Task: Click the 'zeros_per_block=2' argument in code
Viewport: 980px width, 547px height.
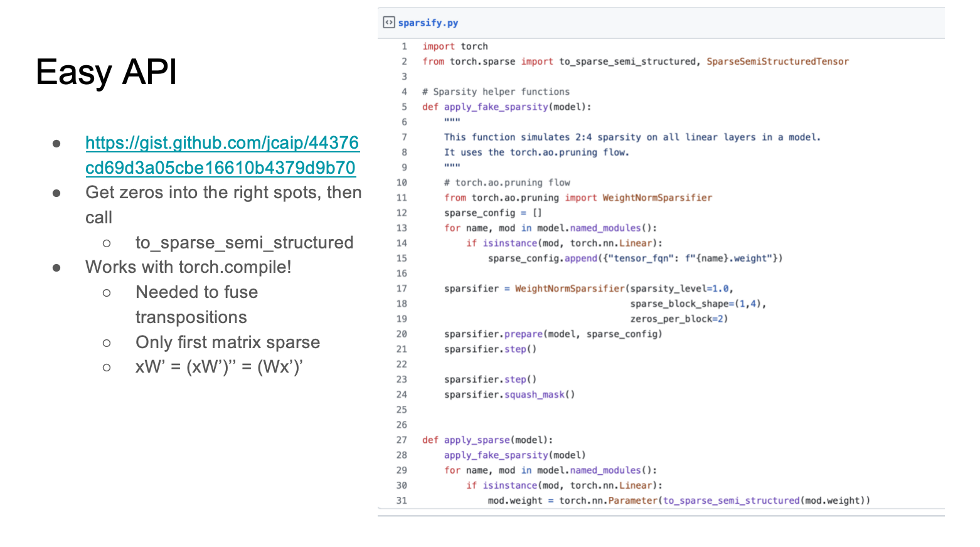Action: tap(679, 319)
